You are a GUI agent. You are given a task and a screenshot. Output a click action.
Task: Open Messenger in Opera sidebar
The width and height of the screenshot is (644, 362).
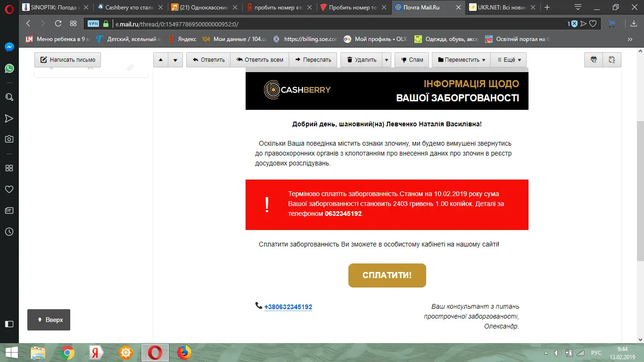click(9, 47)
